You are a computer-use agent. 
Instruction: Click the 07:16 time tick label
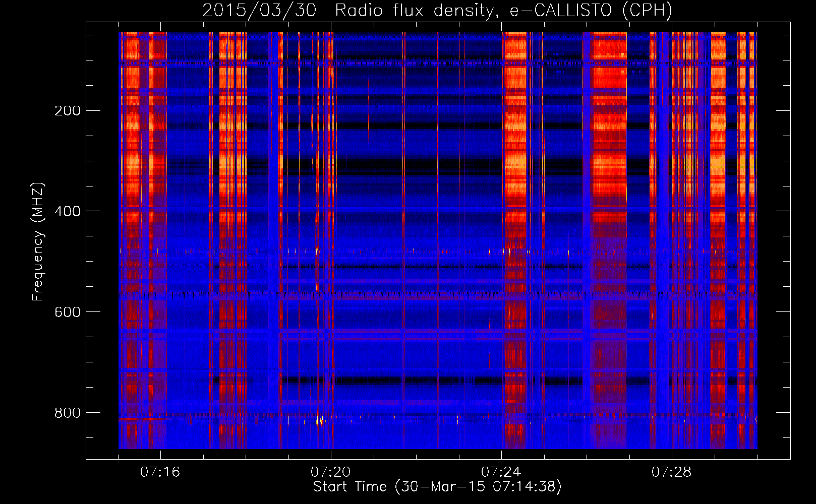pos(160,472)
